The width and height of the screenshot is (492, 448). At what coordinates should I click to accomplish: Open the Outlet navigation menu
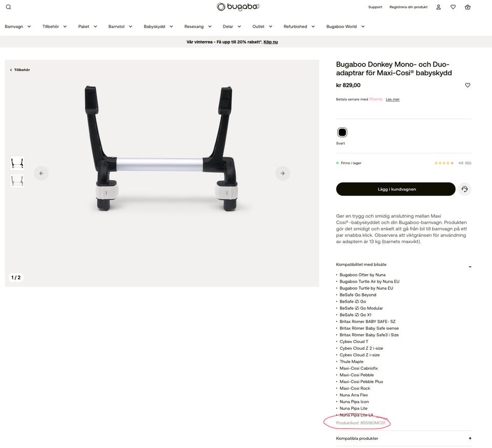click(x=262, y=27)
